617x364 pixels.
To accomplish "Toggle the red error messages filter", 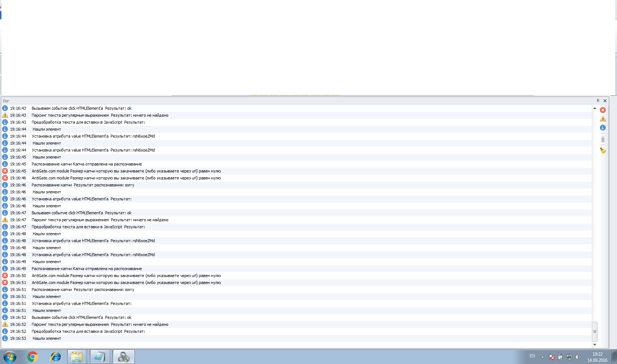I will tap(603, 110).
